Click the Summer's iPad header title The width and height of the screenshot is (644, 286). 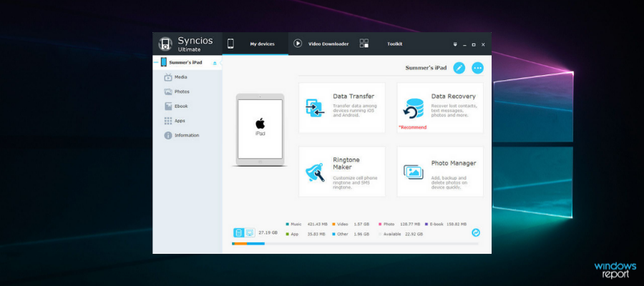[x=426, y=68]
